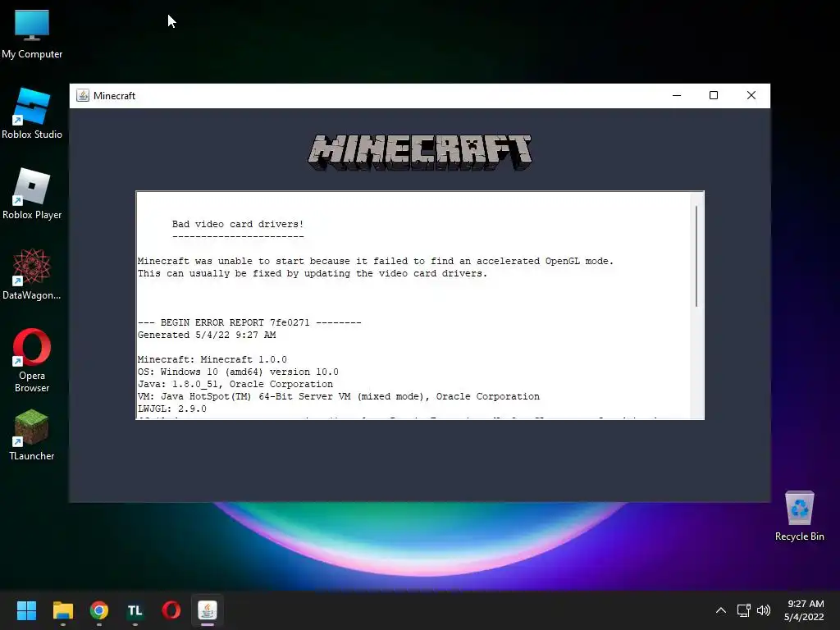Select the DataWagon desktop shortcut

coord(32,274)
